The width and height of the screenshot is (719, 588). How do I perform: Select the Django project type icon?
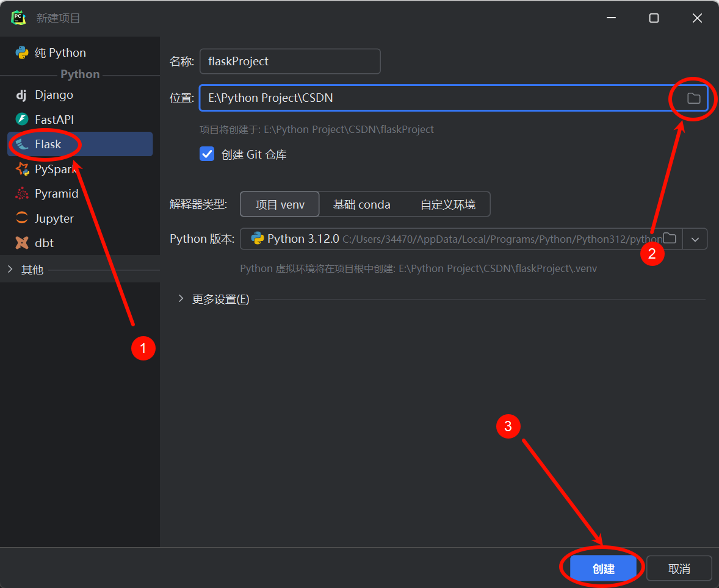coord(21,95)
